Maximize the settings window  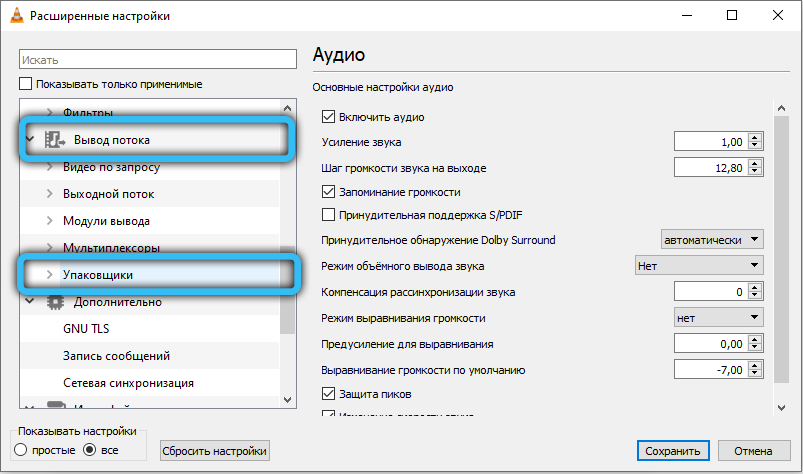[x=732, y=15]
